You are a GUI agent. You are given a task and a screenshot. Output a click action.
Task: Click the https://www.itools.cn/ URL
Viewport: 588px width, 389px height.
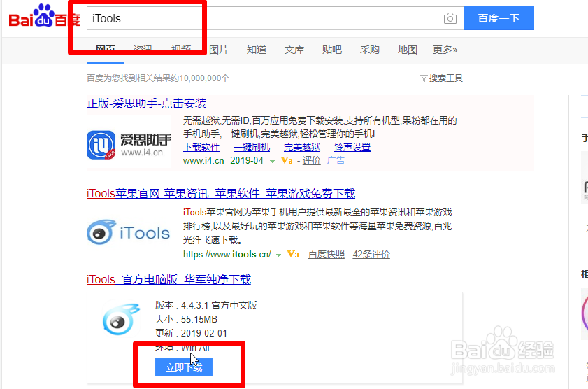point(227,255)
